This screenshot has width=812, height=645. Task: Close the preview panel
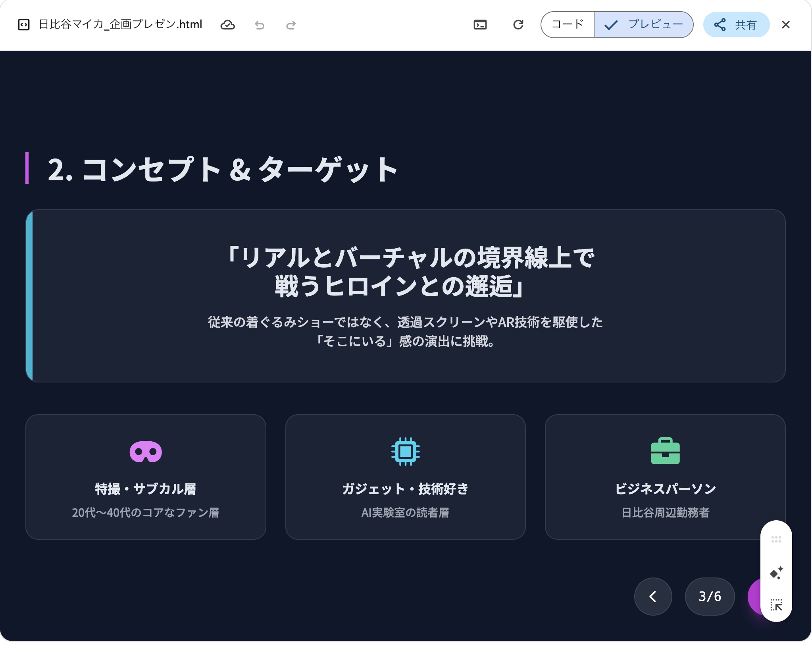coord(785,25)
